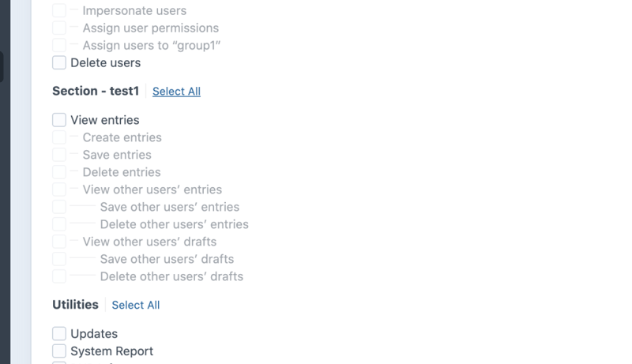Toggle the Create entries checkbox
The height and width of the screenshot is (364, 632).
pyautogui.click(x=59, y=137)
